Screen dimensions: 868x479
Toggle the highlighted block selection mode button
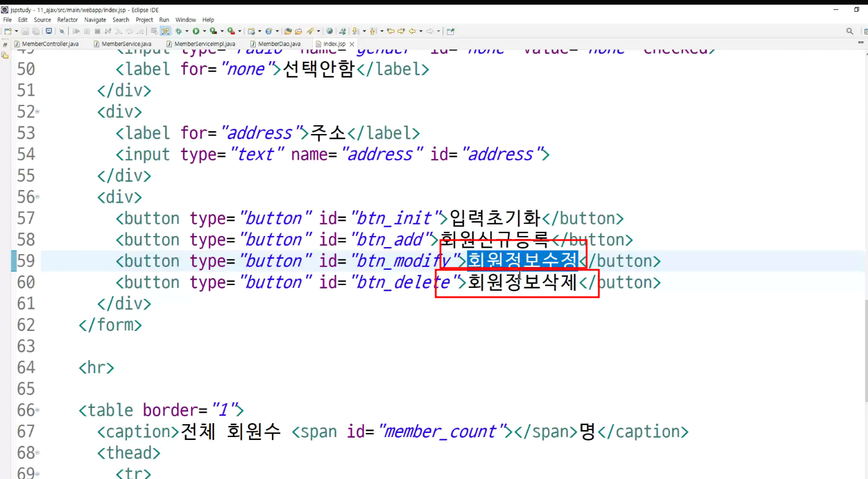(x=165, y=31)
